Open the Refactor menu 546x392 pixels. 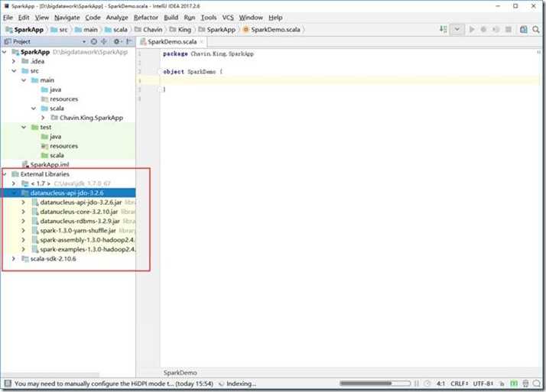[146, 18]
